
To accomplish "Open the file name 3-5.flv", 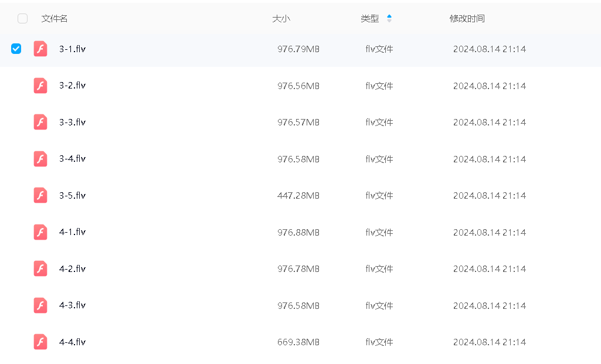I will pyautogui.click(x=72, y=195).
